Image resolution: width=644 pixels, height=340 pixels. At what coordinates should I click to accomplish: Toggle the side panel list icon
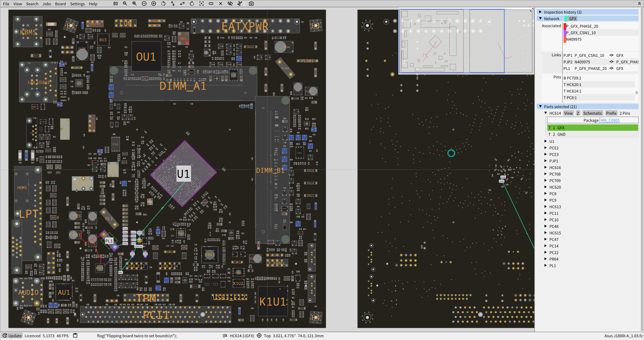115,4
